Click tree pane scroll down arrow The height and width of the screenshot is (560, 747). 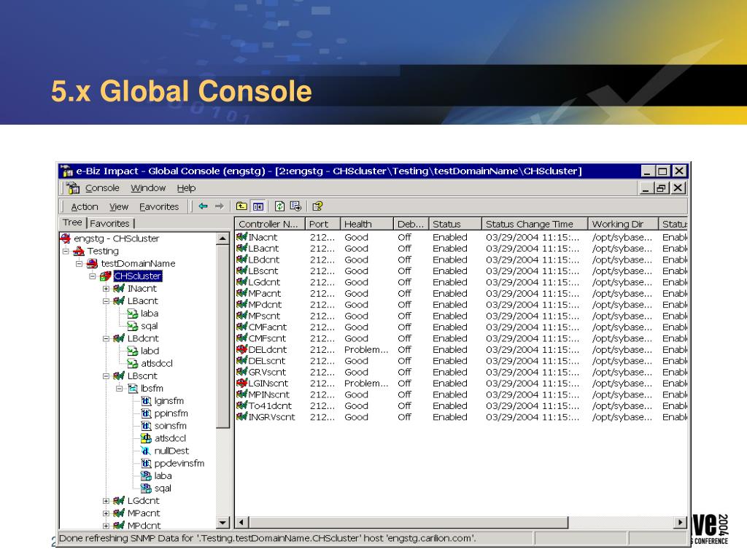coord(222,523)
